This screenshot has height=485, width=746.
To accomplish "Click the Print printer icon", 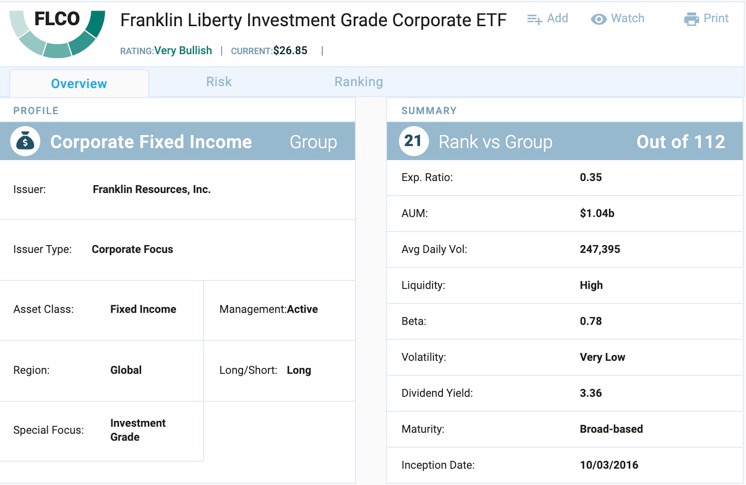I will coord(691,19).
